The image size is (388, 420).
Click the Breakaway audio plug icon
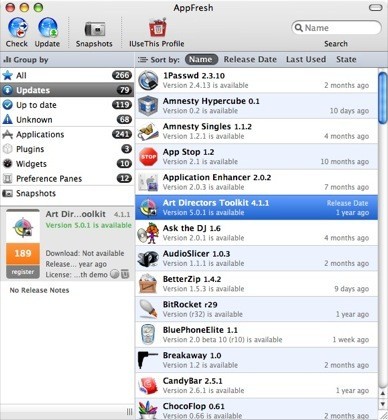tap(147, 360)
